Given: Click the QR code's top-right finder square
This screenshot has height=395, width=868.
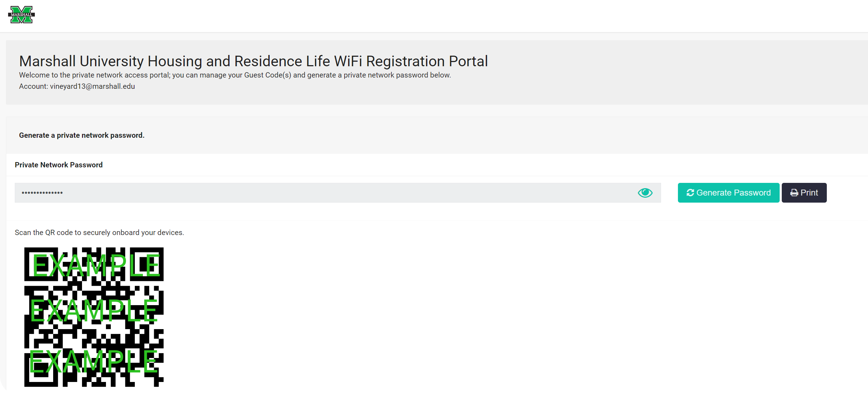Looking at the screenshot, I should pos(147,264).
